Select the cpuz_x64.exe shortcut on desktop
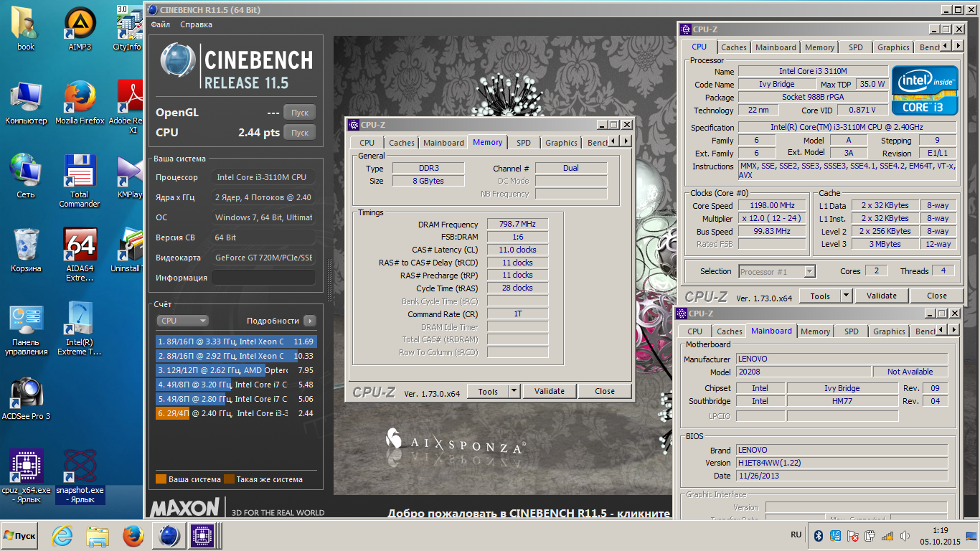Image resolution: width=980 pixels, height=551 pixels. click(26, 476)
